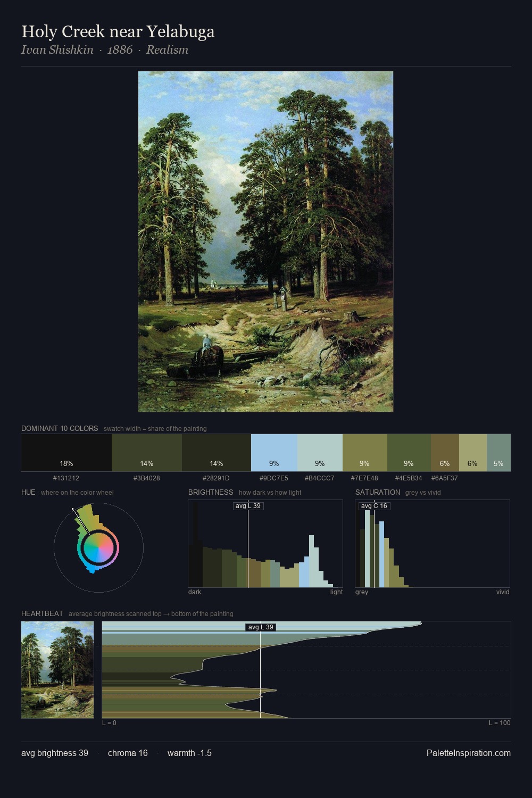Click the avg C 16 label in Saturation chart

[x=374, y=506]
